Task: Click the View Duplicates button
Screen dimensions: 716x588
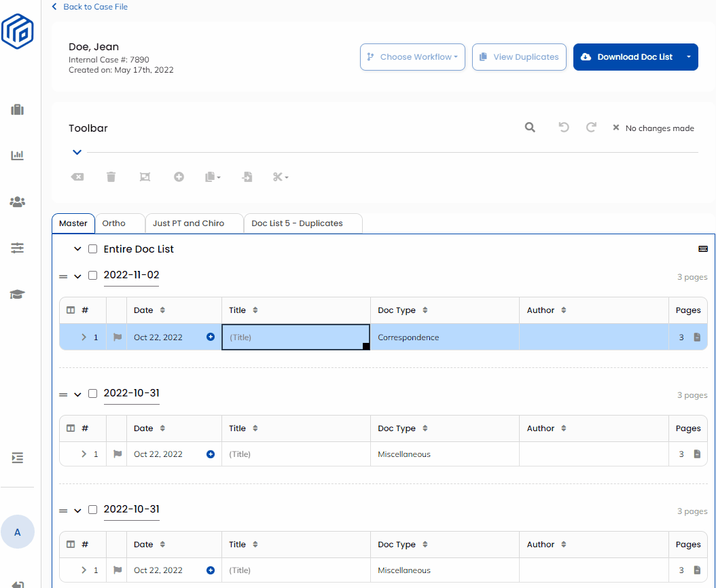Action: coord(519,57)
